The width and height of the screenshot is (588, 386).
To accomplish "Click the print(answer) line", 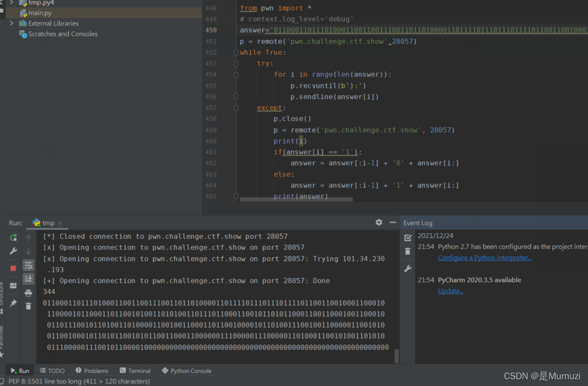I will click(x=301, y=196).
